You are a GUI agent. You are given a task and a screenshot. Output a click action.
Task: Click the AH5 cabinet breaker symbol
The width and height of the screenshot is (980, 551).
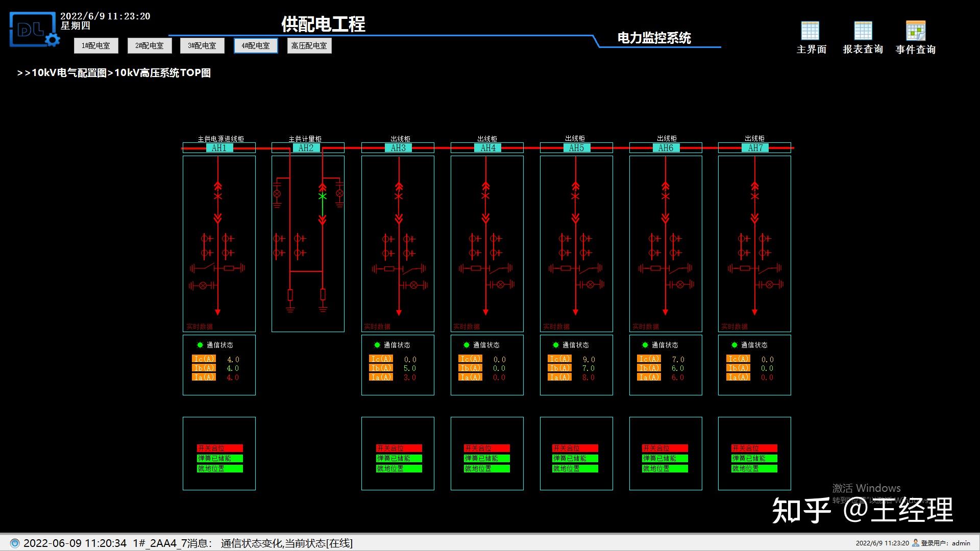576,196
